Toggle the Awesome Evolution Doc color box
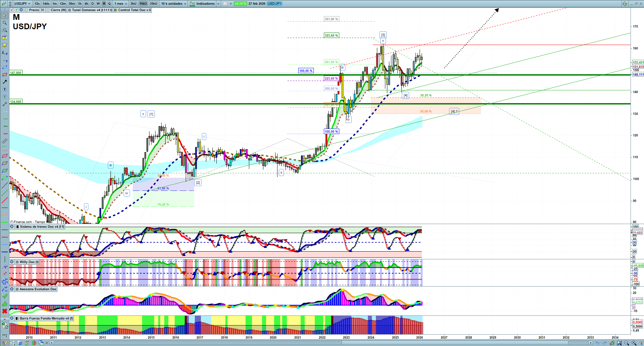The image size is (644, 346). click(x=17, y=289)
